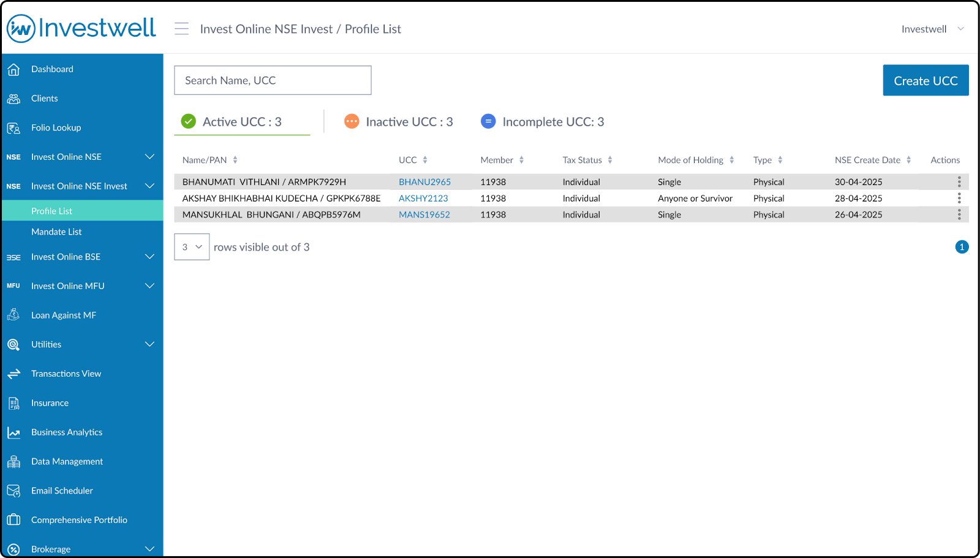Focus the Search Name, UCC field
This screenshot has width=980, height=558.
click(273, 80)
